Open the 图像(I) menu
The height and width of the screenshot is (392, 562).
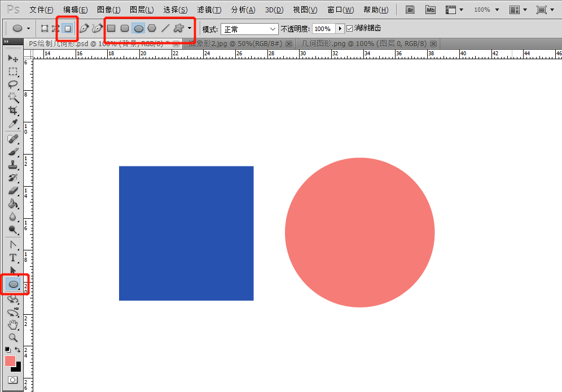coord(108,10)
